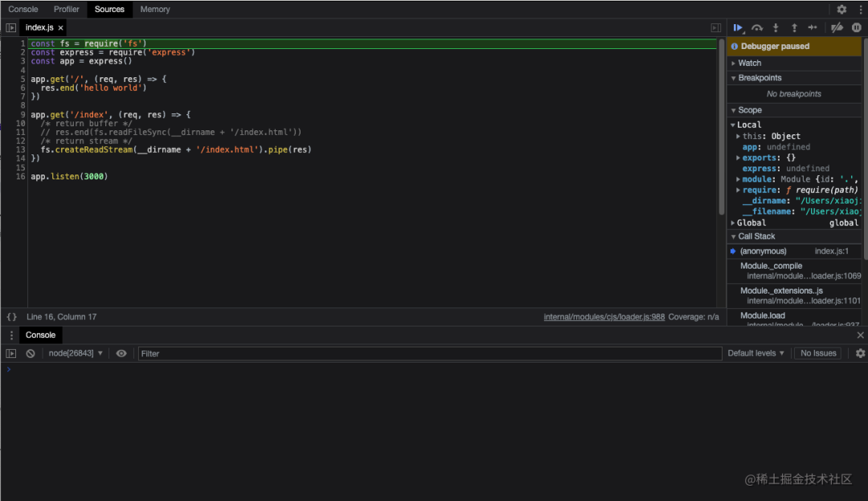
Task: Click line number 13 in the gutter
Action: point(20,150)
